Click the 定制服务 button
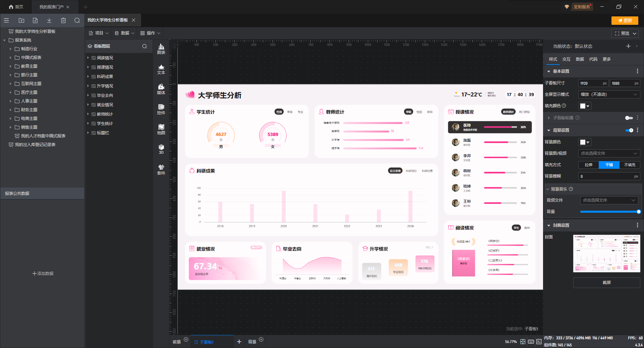The height and width of the screenshot is (348, 644). [x=582, y=7]
